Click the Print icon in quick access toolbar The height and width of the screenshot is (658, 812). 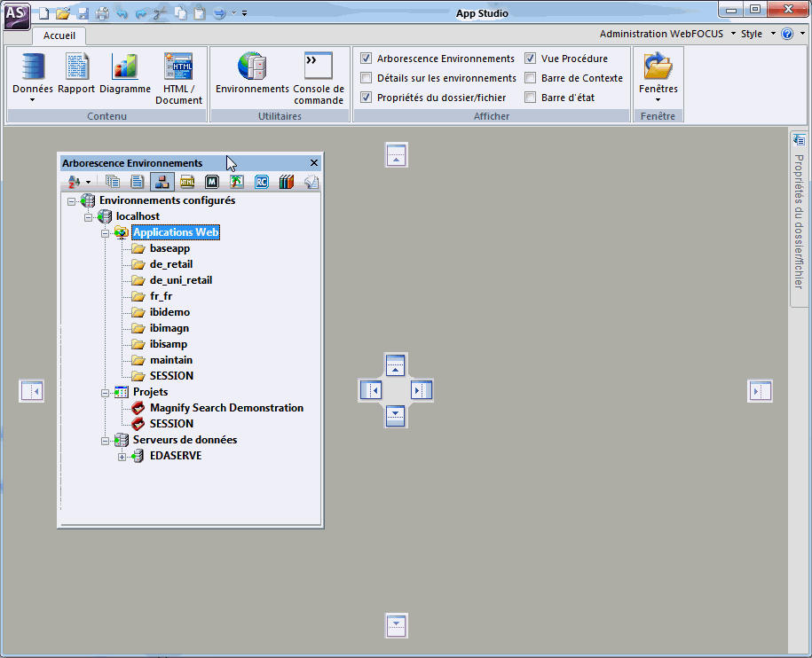[102, 13]
